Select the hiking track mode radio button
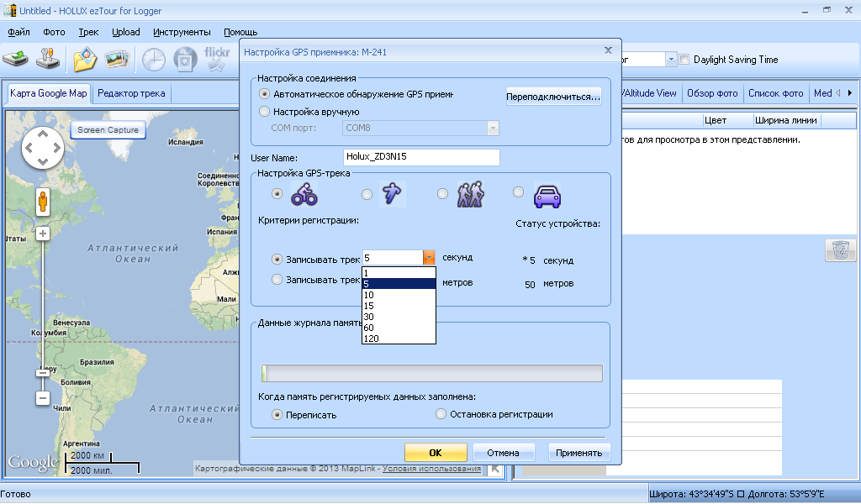This screenshot has width=861, height=504. pyautogui.click(x=442, y=193)
